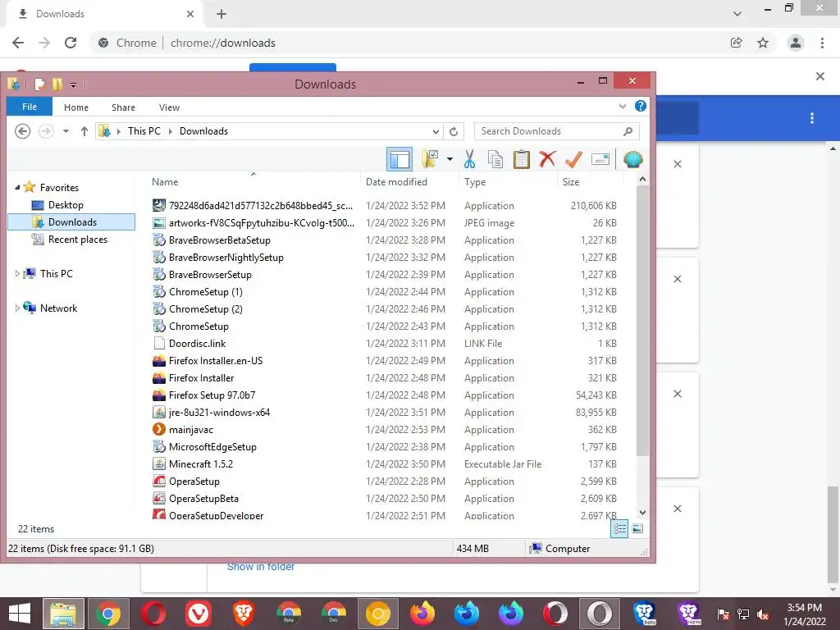Click the Copy icon in Explorer toolbar
Screen dimensions: 840x630
click(495, 159)
